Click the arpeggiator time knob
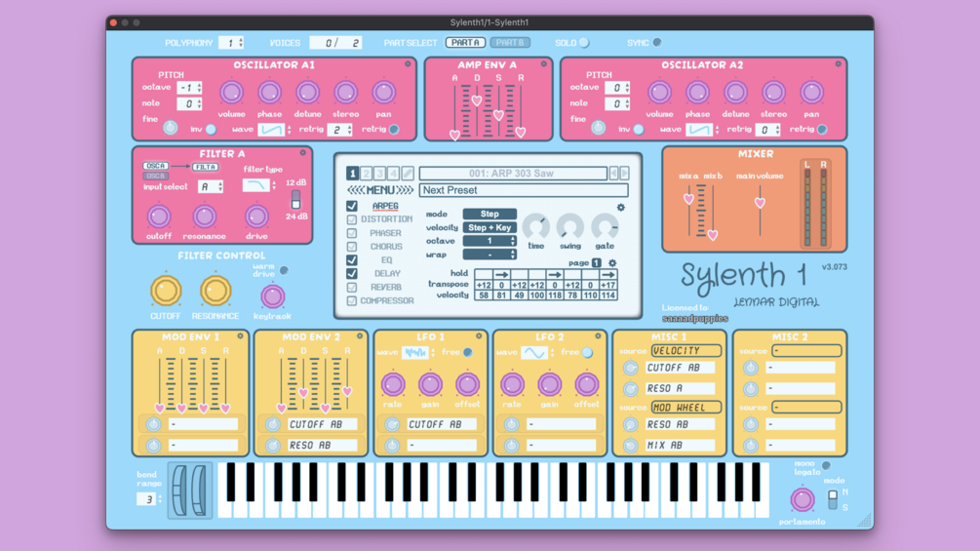 pyautogui.click(x=536, y=226)
